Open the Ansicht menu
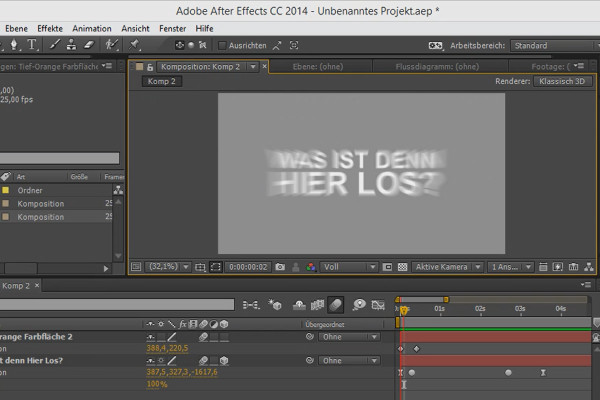 (x=135, y=29)
